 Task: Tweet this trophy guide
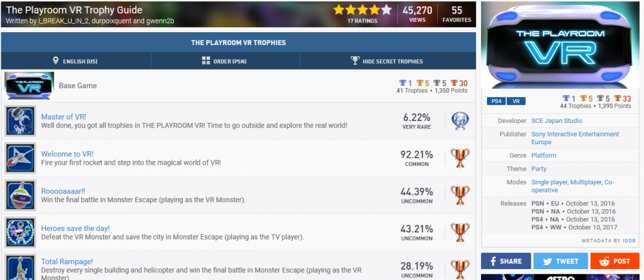560,261
